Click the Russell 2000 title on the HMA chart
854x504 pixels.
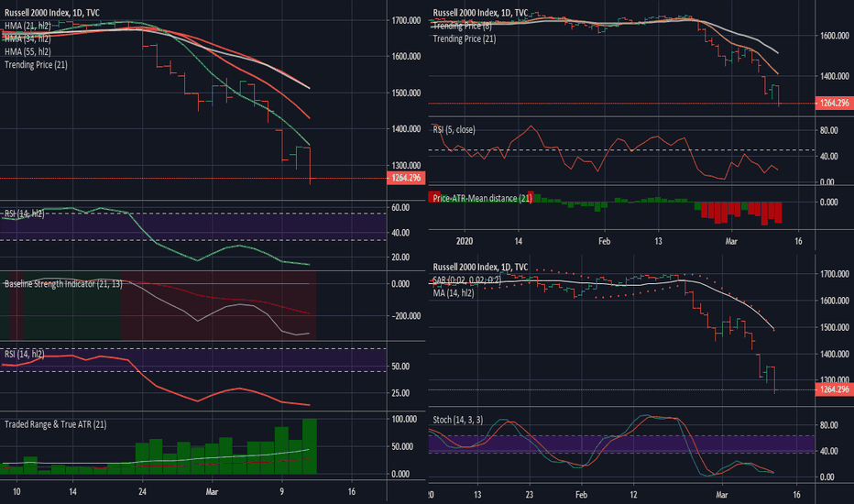[52, 13]
